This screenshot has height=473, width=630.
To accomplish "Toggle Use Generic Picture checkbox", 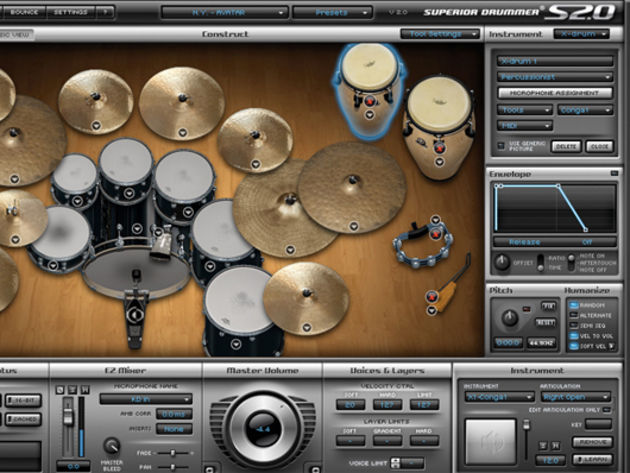I will [501, 146].
